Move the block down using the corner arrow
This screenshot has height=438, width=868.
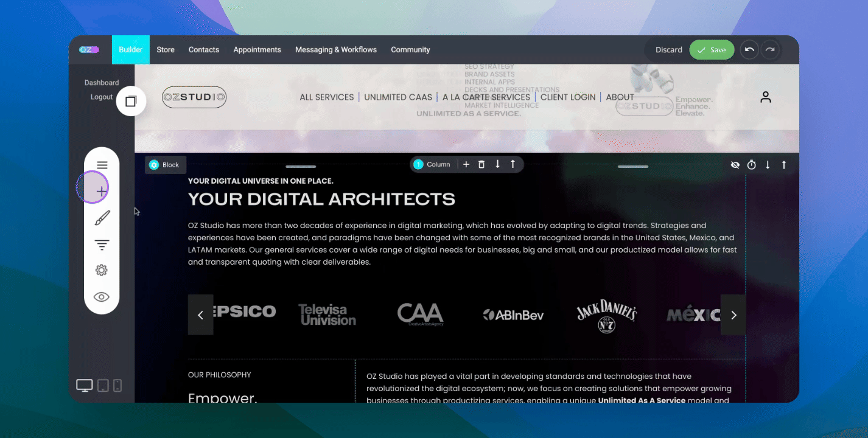pyautogui.click(x=768, y=165)
